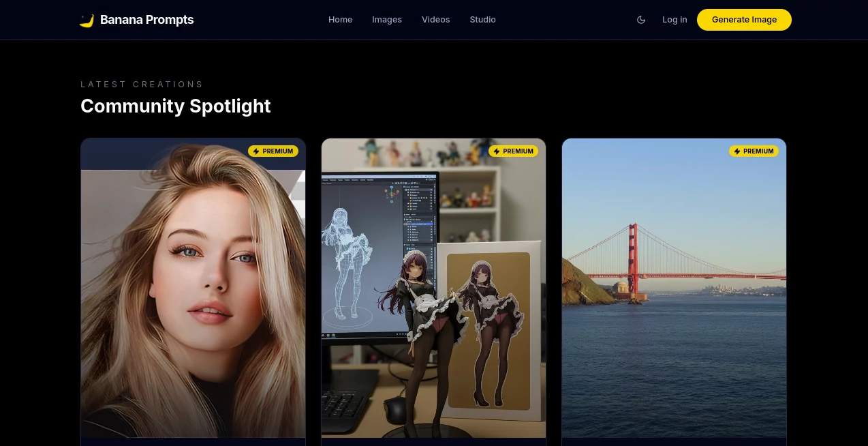The height and width of the screenshot is (446, 868).
Task: Click the Banana Prompts site title
Action: pos(146,20)
